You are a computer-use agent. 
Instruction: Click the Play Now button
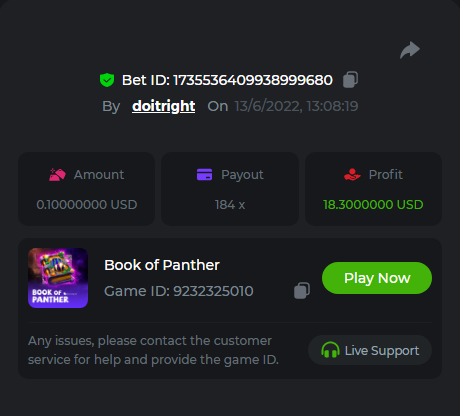(x=377, y=278)
